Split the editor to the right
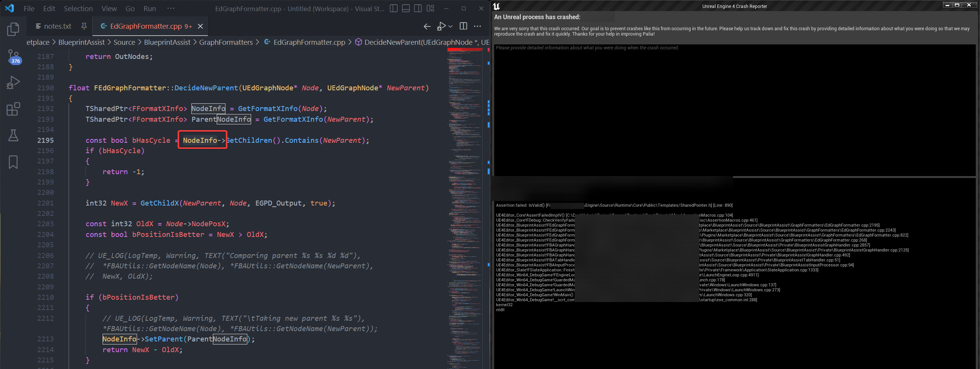980x369 pixels. pyautogui.click(x=463, y=26)
